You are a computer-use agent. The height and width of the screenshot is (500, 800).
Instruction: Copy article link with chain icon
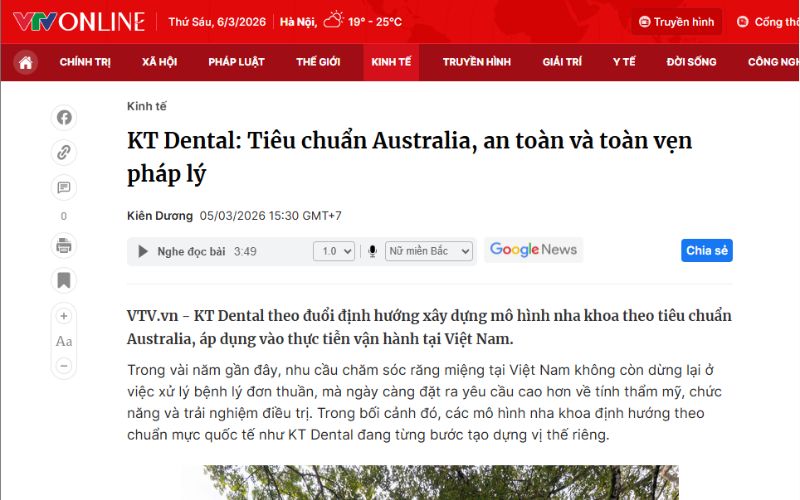[64, 152]
